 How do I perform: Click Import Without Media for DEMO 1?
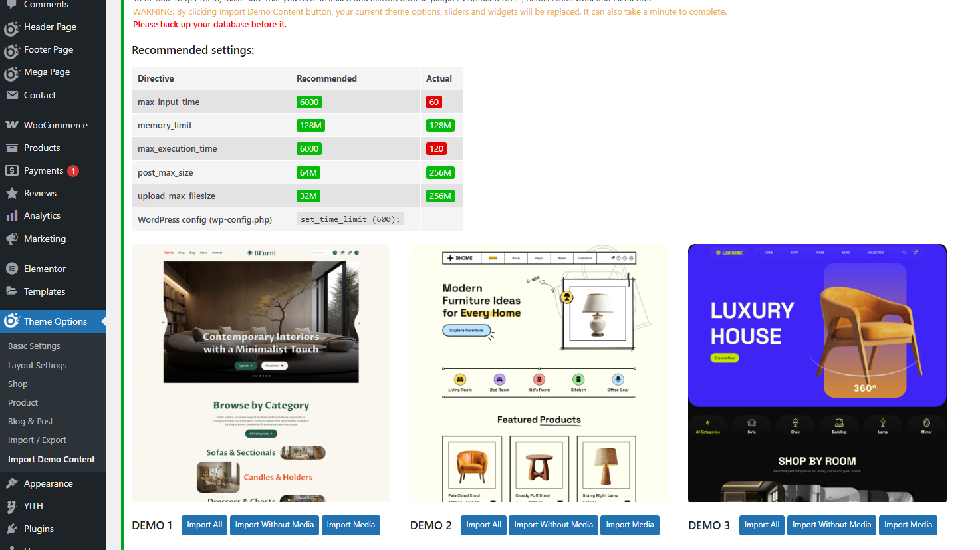pos(274,525)
